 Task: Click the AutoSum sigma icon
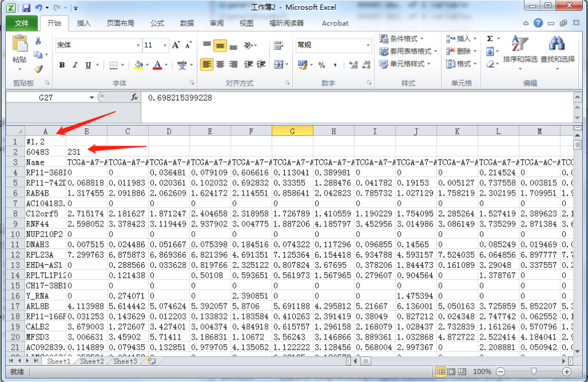490,38
